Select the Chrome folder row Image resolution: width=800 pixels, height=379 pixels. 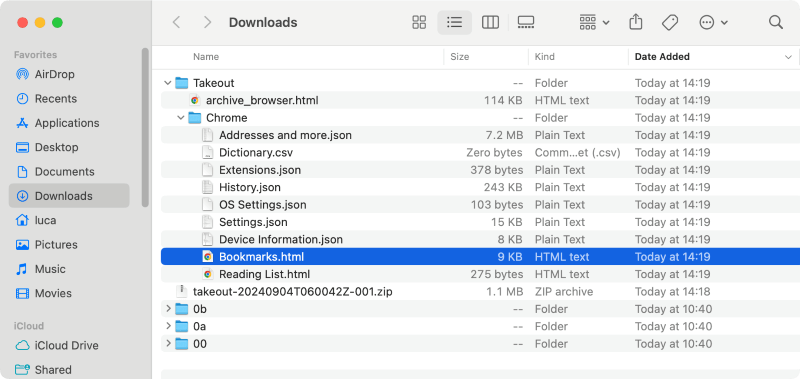coord(480,118)
